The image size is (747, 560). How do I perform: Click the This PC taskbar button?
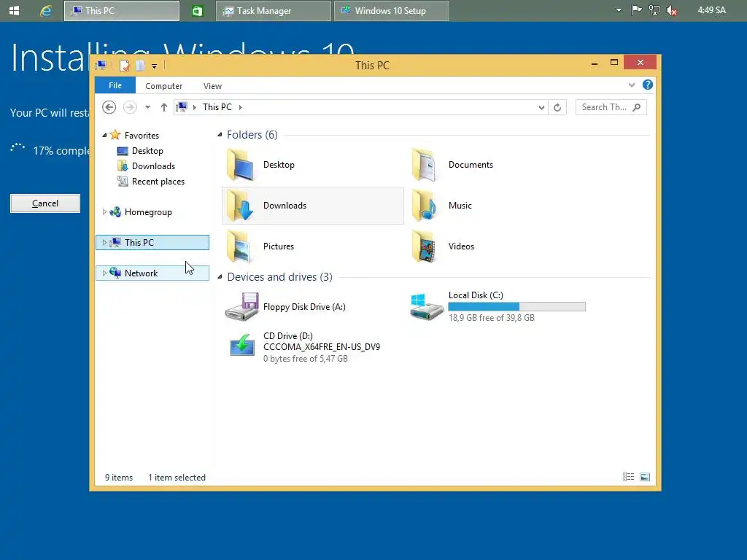tap(122, 10)
